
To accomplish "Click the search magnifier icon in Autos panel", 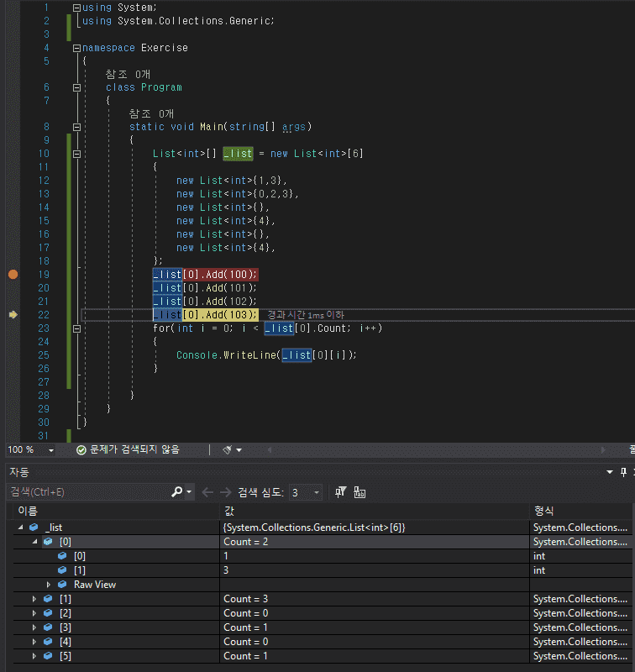I will (177, 492).
